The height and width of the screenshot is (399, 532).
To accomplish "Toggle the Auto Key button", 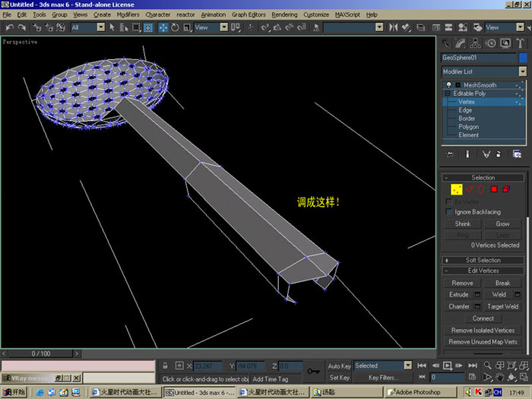I will (x=339, y=366).
